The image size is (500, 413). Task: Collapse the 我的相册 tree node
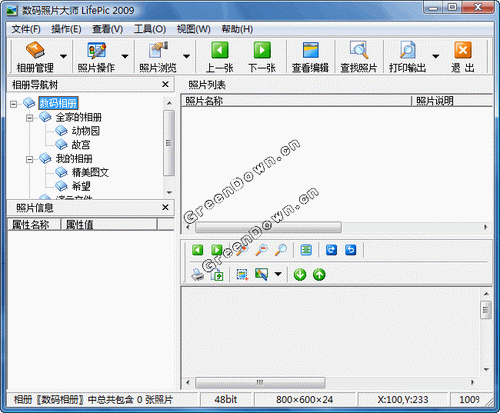(x=30, y=159)
